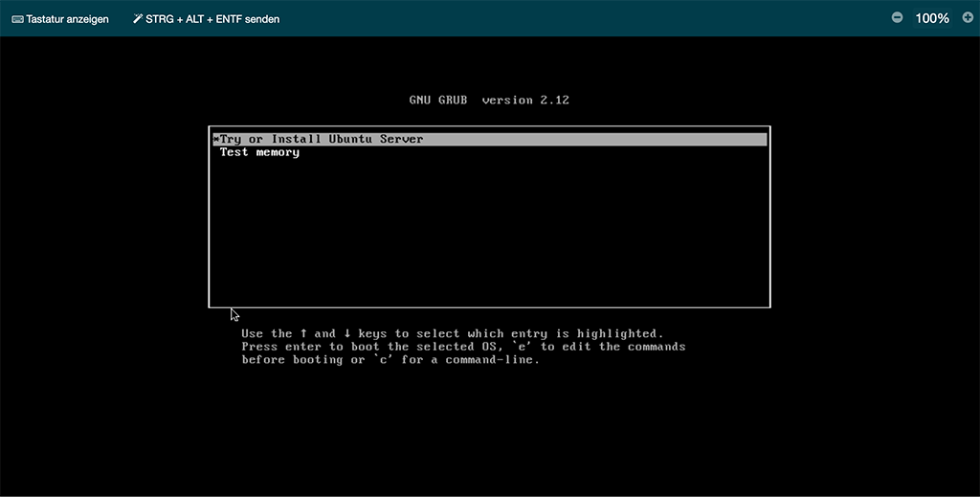Click the 'before booting or c' help line
The width and height of the screenshot is (980, 497).
pyautogui.click(x=390, y=359)
